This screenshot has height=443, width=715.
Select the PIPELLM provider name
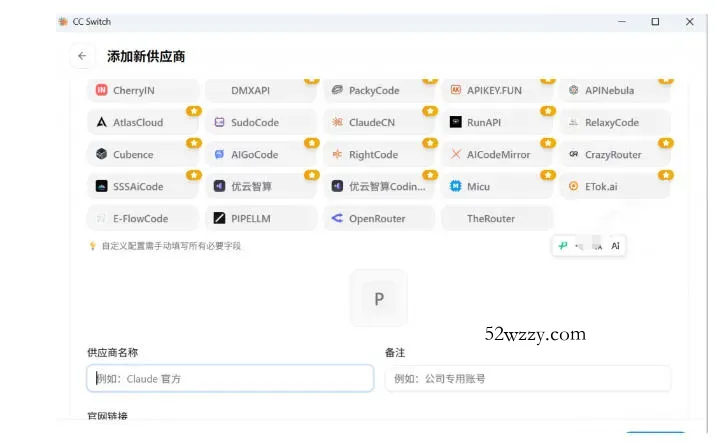pyautogui.click(x=251, y=218)
